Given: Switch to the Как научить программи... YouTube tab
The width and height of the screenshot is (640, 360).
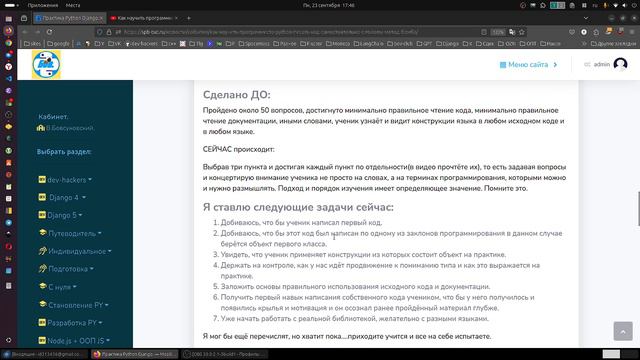Looking at the screenshot, I should (x=144, y=18).
